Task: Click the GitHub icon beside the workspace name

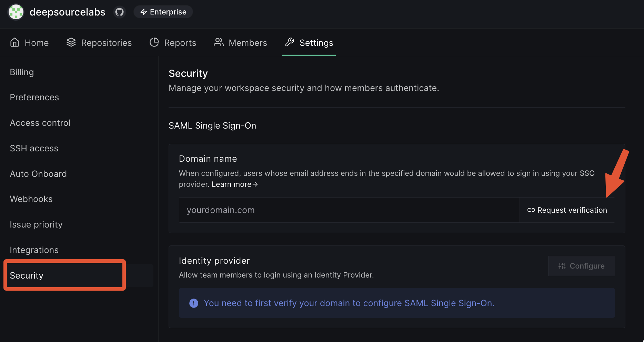Action: [119, 11]
